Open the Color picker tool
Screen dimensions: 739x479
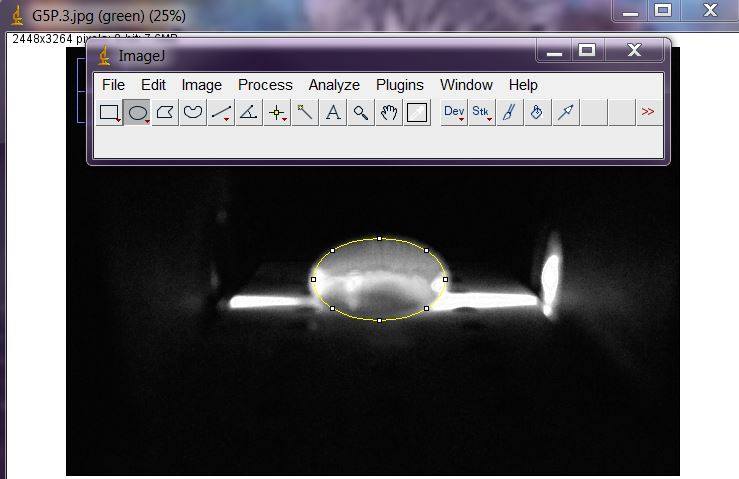[x=417, y=113]
